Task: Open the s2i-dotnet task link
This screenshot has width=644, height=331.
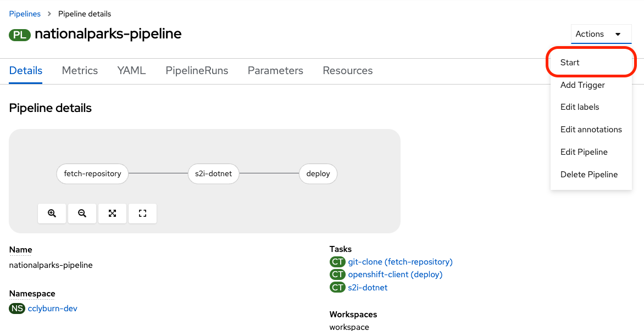Action: pos(368,288)
